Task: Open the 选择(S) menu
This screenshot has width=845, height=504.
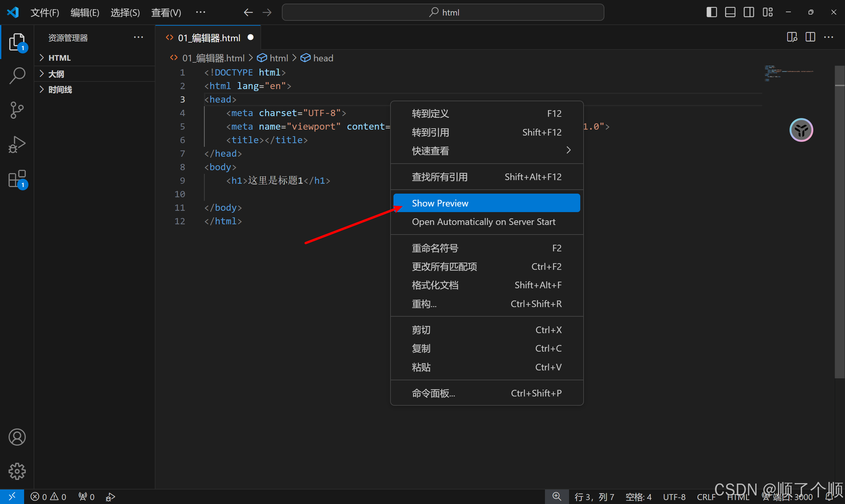Action: coord(125,13)
